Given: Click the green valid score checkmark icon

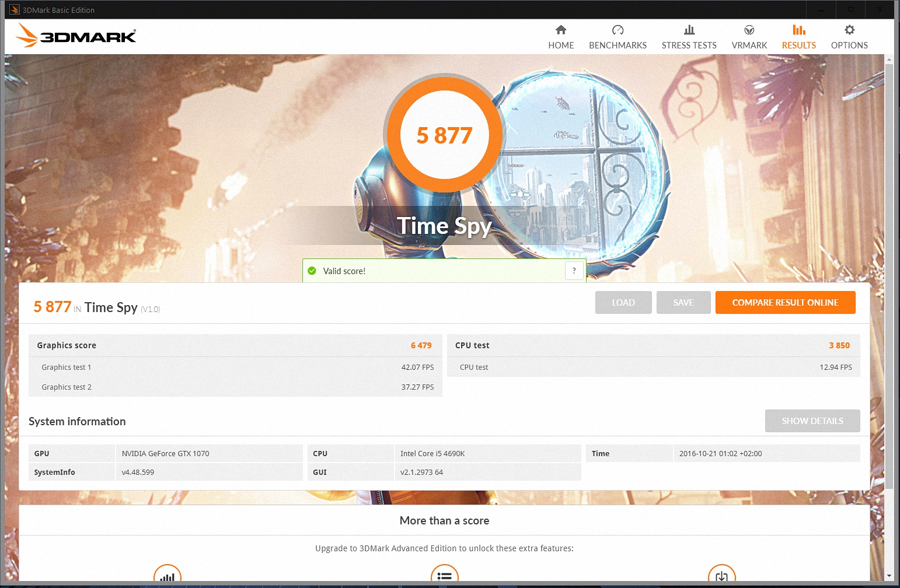Looking at the screenshot, I should pos(312,271).
